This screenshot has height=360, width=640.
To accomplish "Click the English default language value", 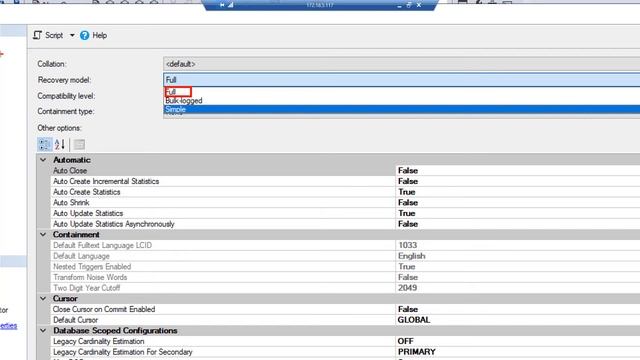I will click(x=411, y=256).
